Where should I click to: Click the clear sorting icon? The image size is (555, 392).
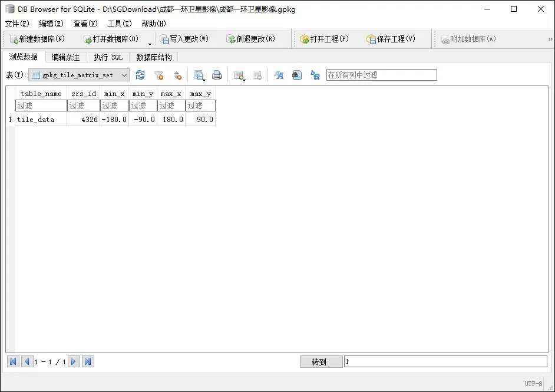point(178,75)
